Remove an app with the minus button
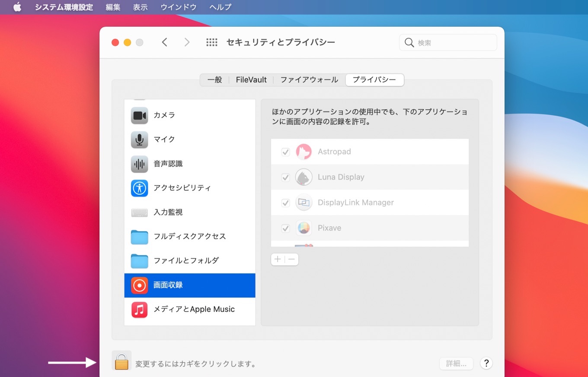The width and height of the screenshot is (588, 377). coord(291,259)
